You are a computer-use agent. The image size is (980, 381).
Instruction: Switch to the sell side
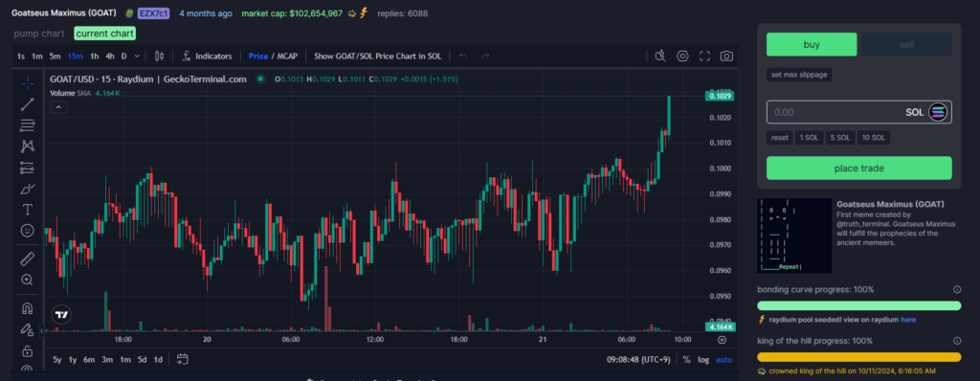pos(907,44)
